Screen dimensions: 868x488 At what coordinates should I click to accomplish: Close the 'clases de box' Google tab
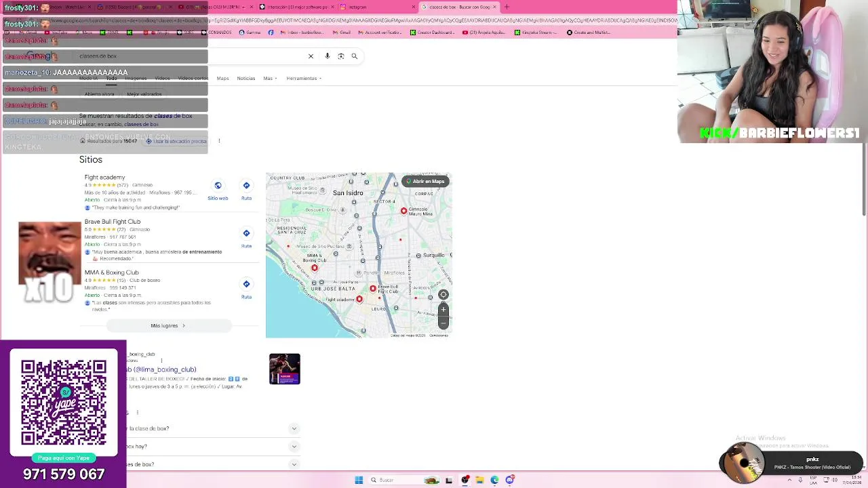pyautogui.click(x=494, y=7)
